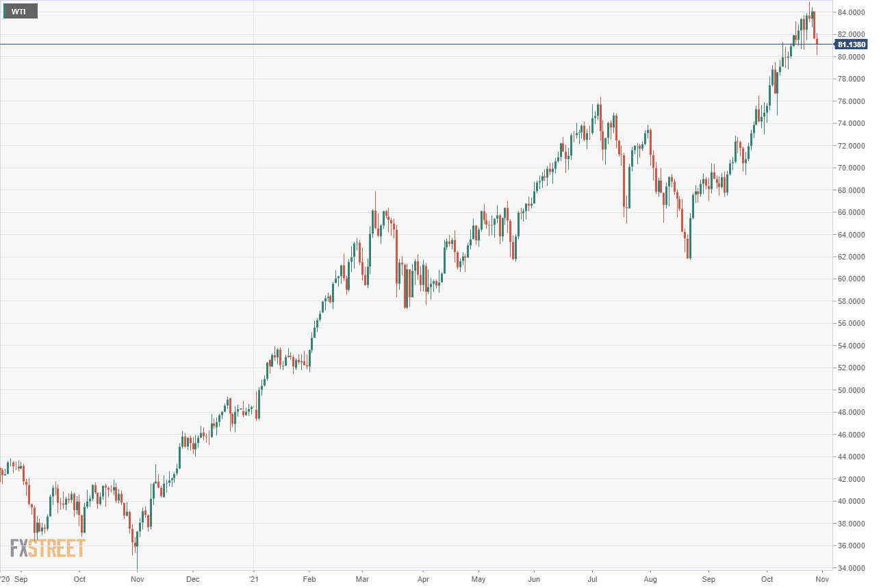Select the Dec label on time axis
Image resolution: width=881 pixels, height=588 pixels.
pyautogui.click(x=193, y=579)
